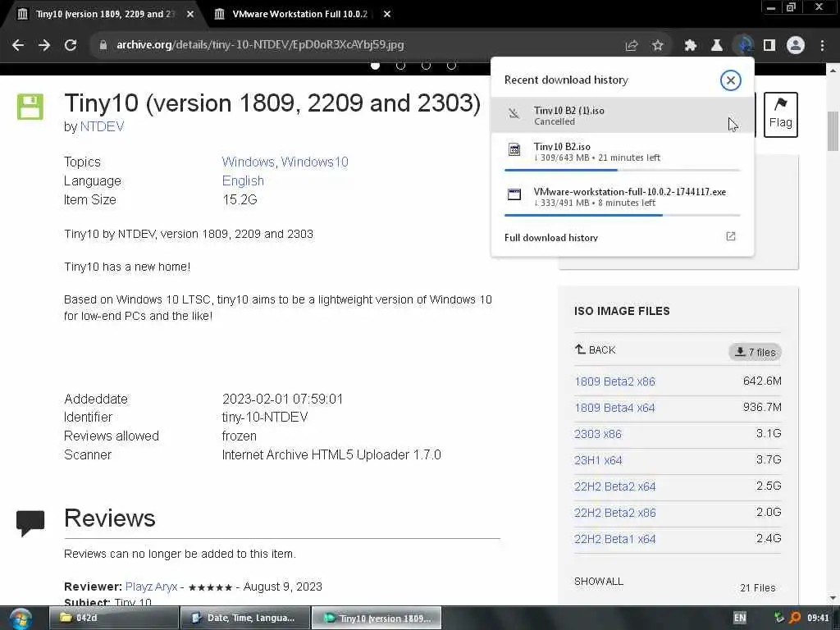Download the 2303 x86 ISO
The height and width of the screenshot is (630, 840).
(598, 434)
